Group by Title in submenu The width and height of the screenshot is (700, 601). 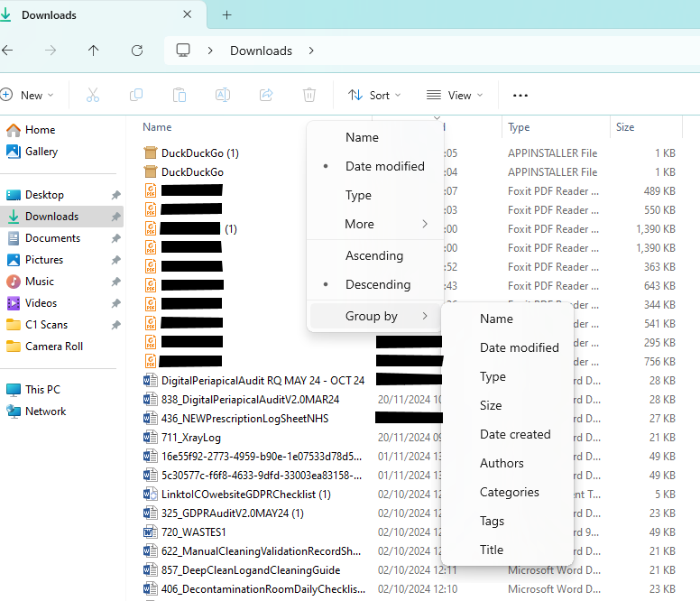pyautogui.click(x=507, y=550)
